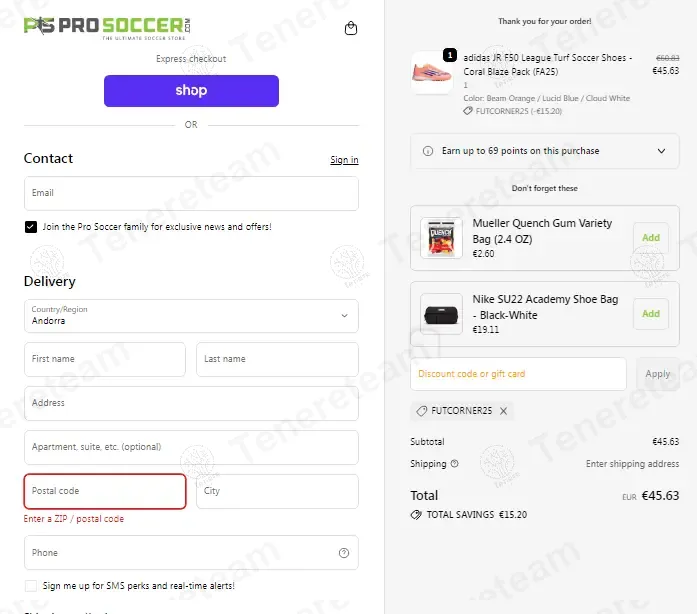Screen dimensions: 697x614
Task: Open the Country/Region dropdown
Action: click(x=191, y=316)
